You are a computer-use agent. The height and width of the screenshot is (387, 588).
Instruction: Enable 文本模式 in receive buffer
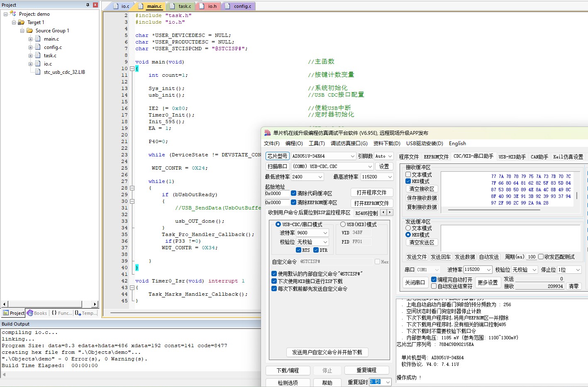408,175
